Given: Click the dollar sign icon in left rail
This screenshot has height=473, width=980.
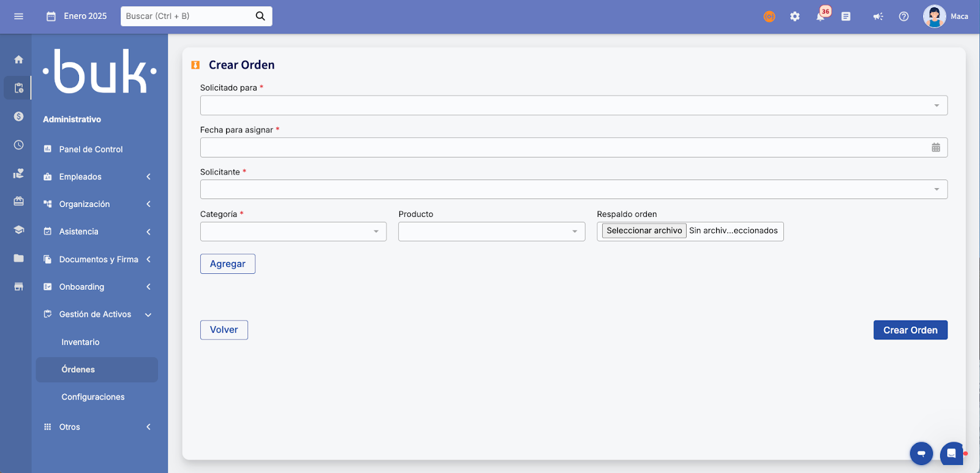Looking at the screenshot, I should coord(18,116).
